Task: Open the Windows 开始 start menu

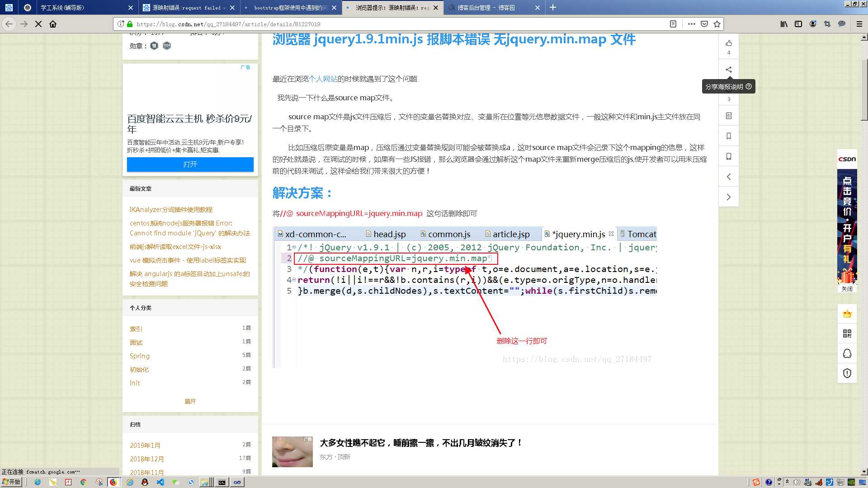Action: pos(11,482)
